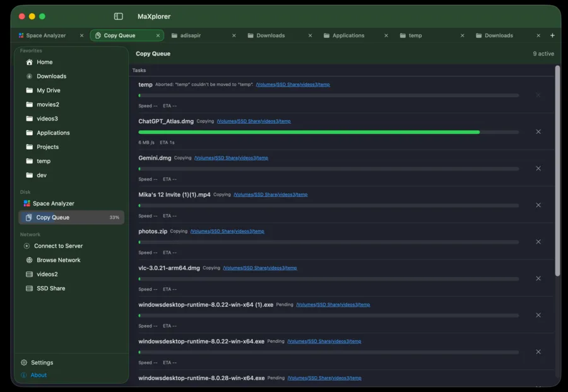Close the temp tab
The image size is (568, 392).
coord(462,35)
